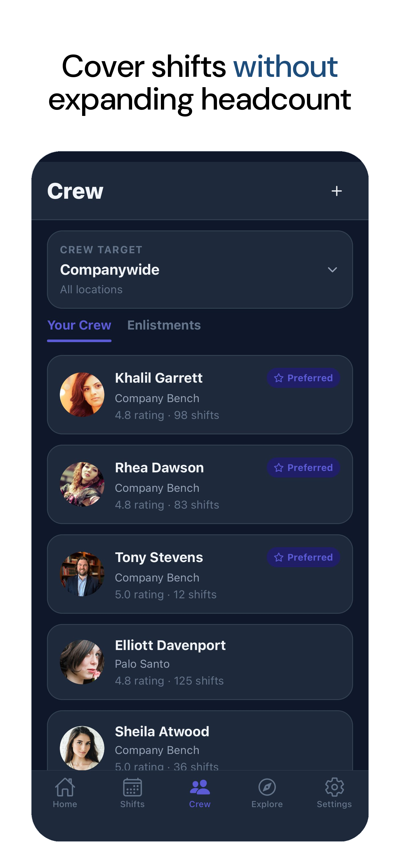Screen dimensions: 400x868
Task: Open Tony Stevens' crew member name
Action: click(x=159, y=557)
